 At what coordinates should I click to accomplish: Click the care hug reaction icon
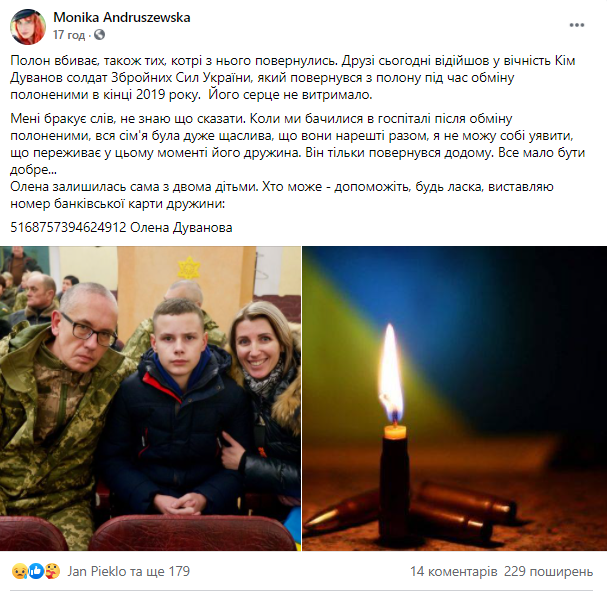click(53, 571)
